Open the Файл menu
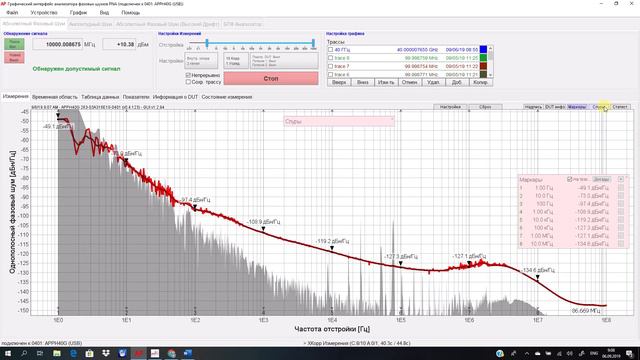Image resolution: width=640 pixels, height=360 pixels. click(12, 13)
